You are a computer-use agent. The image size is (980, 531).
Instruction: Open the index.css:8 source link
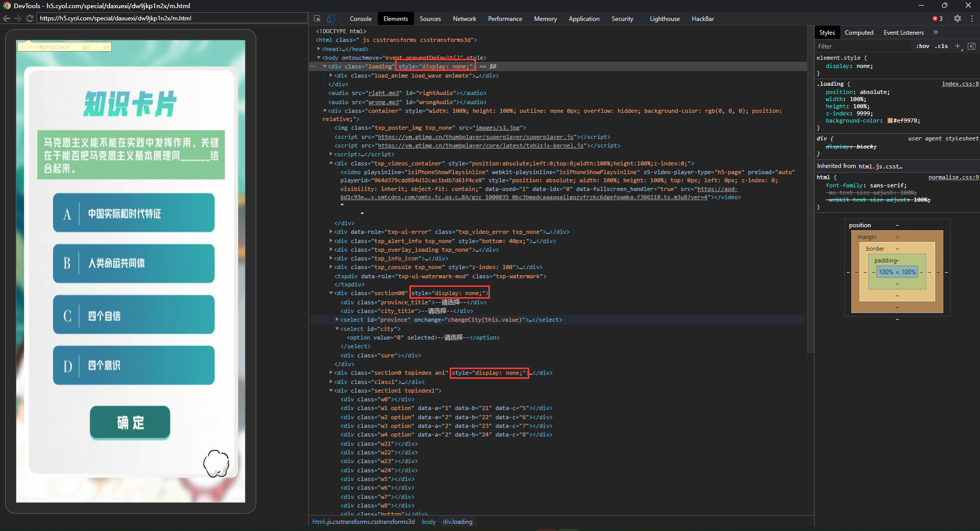pyautogui.click(x=960, y=84)
